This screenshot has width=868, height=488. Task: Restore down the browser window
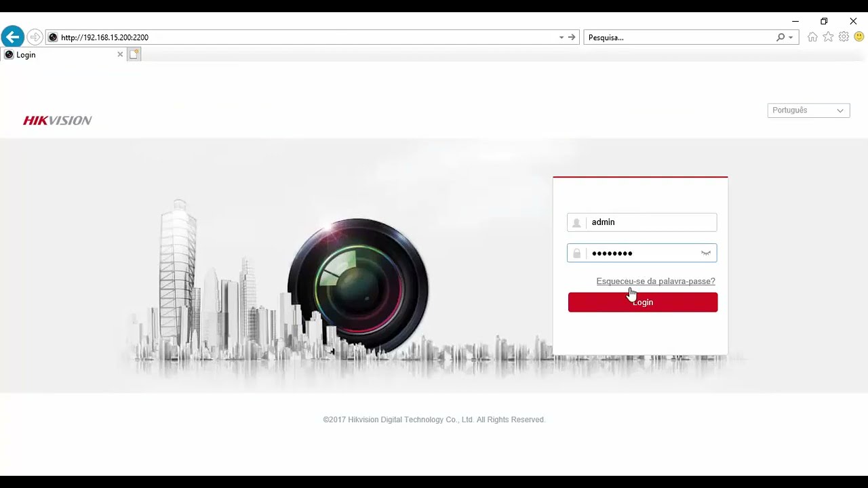(824, 21)
